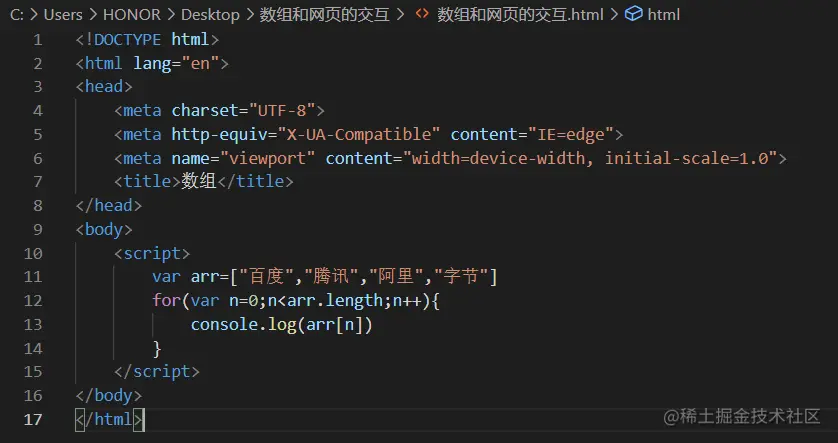Click the <title>数组</title> line
Screen dimensions: 838x443
pyautogui.click(x=204, y=182)
